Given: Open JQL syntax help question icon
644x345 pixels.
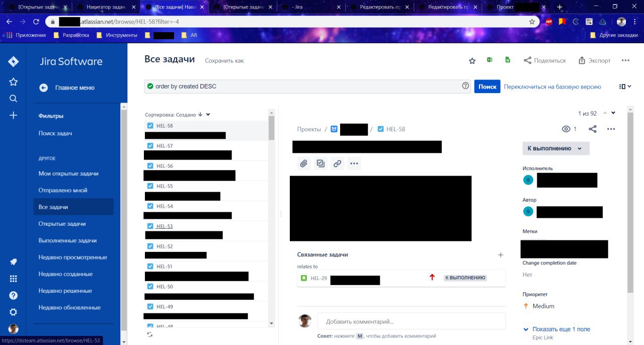Looking at the screenshot, I should pyautogui.click(x=465, y=86).
